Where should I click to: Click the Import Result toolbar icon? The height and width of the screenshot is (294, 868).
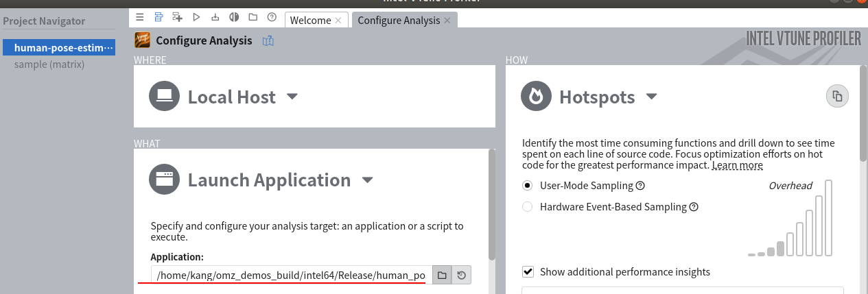(x=215, y=17)
